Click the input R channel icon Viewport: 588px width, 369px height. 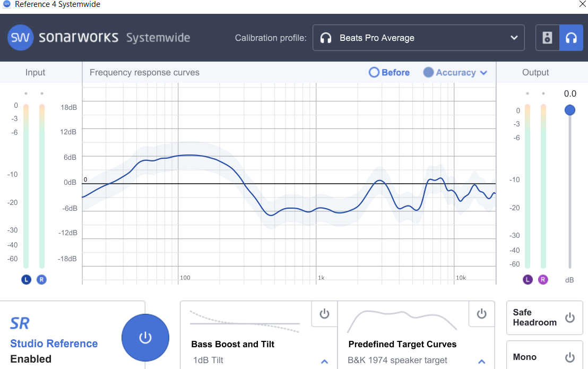tap(41, 279)
